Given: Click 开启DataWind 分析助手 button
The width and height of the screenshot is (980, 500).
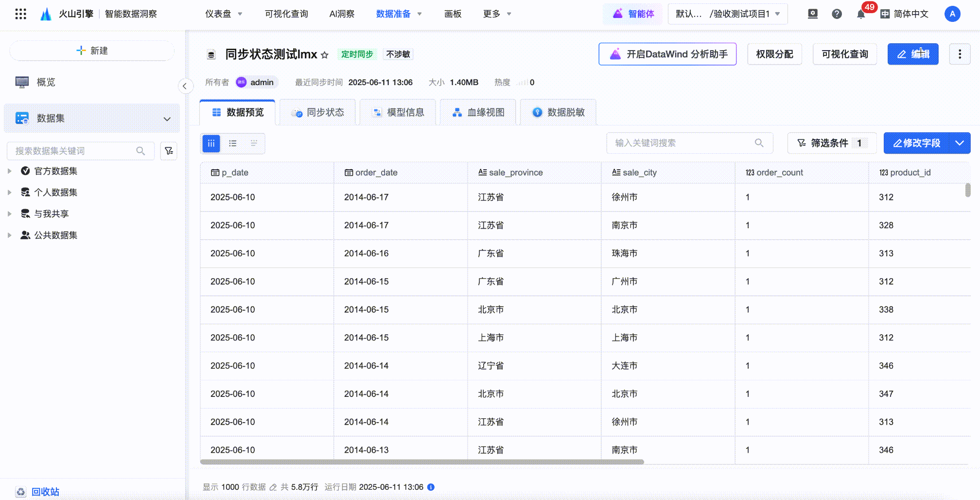Looking at the screenshot, I should pyautogui.click(x=667, y=54).
